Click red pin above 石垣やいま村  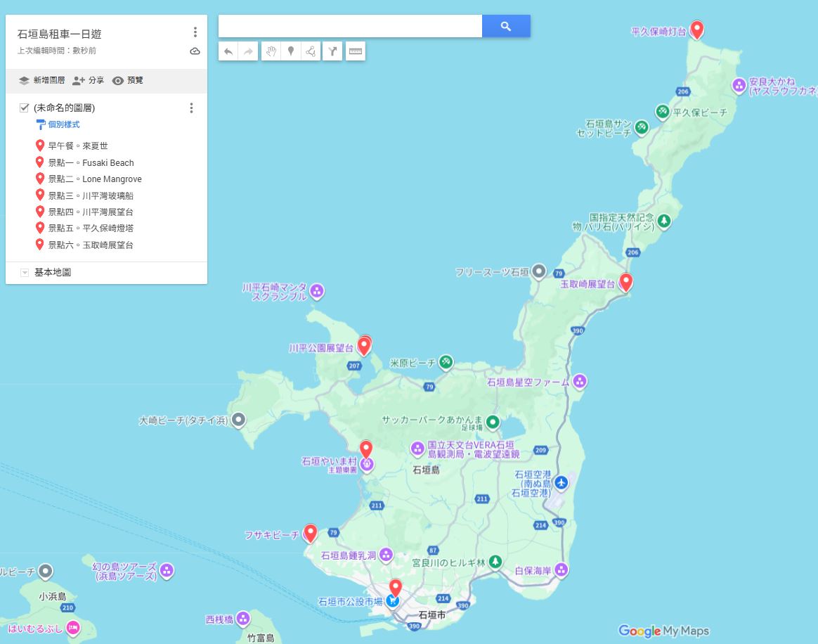click(366, 449)
